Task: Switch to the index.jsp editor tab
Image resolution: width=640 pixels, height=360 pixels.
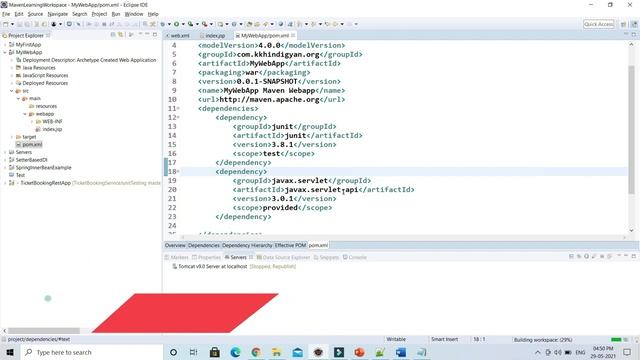Action: click(213, 36)
